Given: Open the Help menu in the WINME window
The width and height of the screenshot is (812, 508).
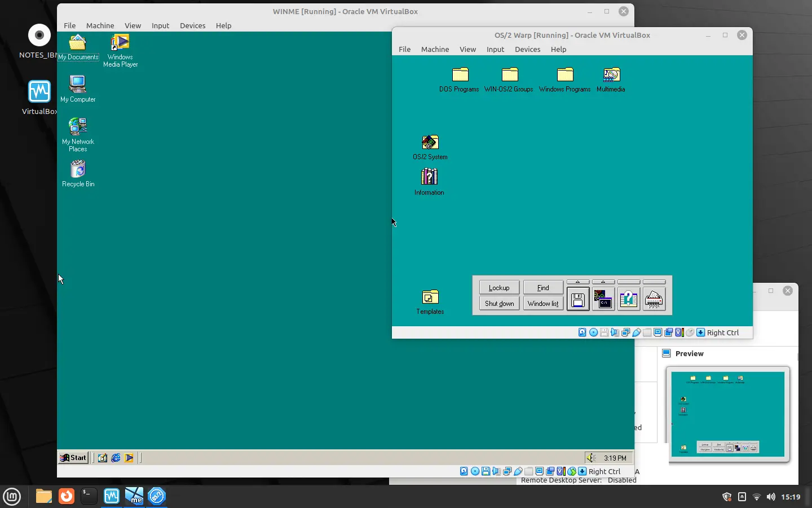Looking at the screenshot, I should pyautogui.click(x=224, y=25).
